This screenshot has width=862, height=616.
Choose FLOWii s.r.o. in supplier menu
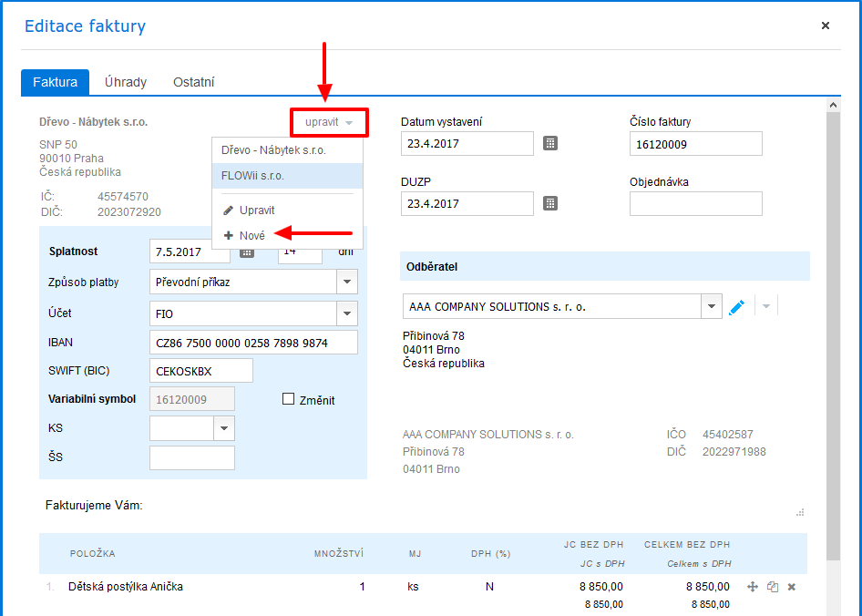pos(287,176)
